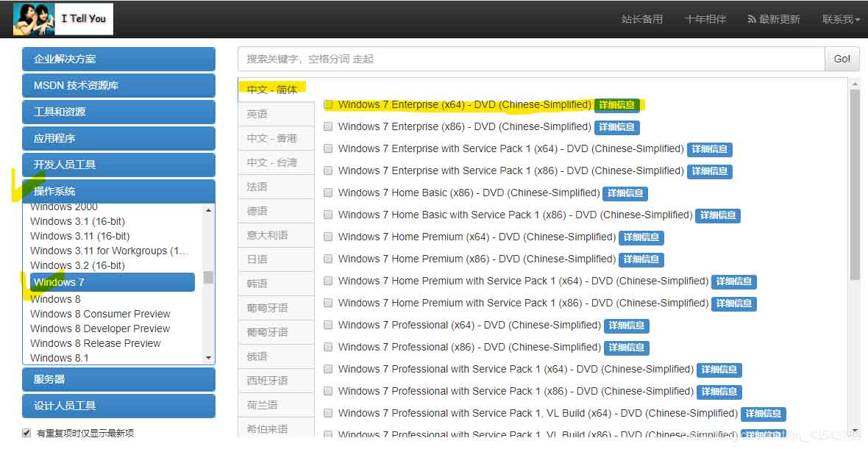Switch to the 日语 language tab
This screenshot has height=449, width=868.
point(276,259)
